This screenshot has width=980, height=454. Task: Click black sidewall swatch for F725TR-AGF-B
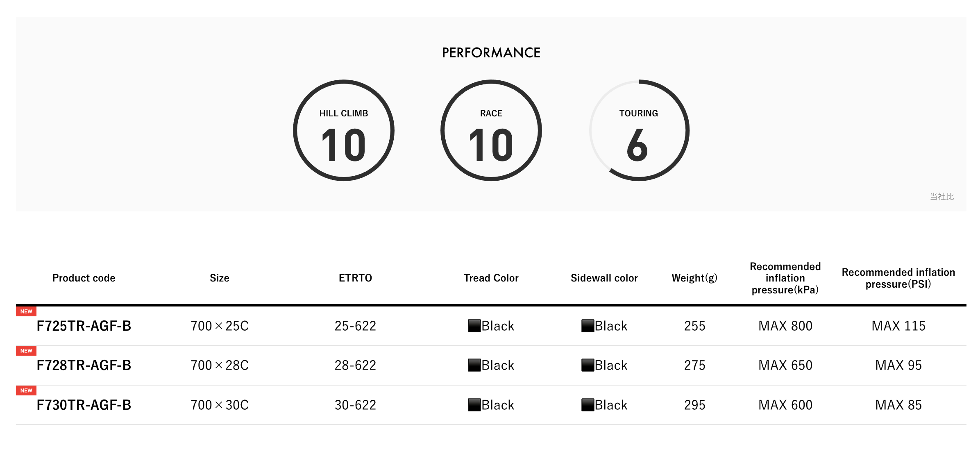click(588, 326)
